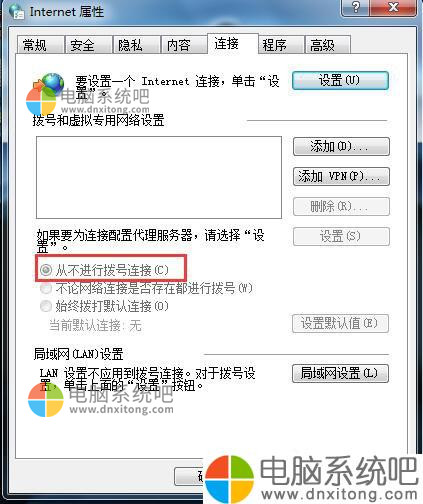Open the 隐私 tab
423x504 pixels.
tap(136, 45)
